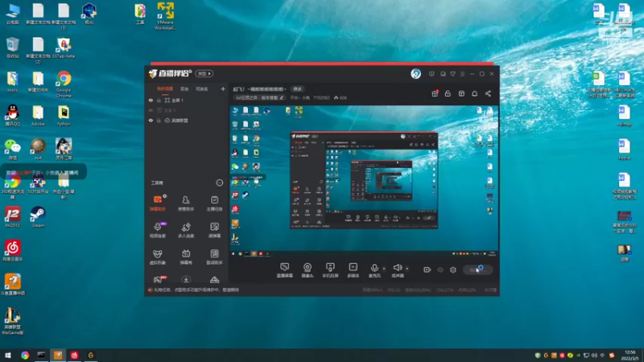
Task: Collapse the 工具箱 toolbox with the circle button
Action: click(219, 183)
